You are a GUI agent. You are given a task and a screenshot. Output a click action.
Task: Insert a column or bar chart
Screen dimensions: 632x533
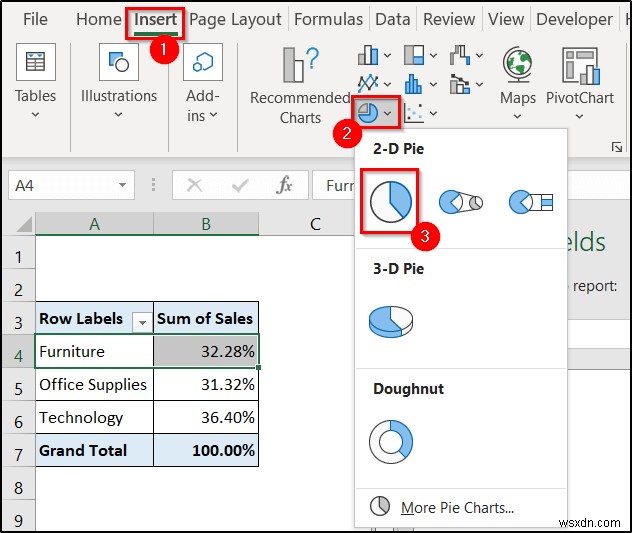(x=368, y=55)
